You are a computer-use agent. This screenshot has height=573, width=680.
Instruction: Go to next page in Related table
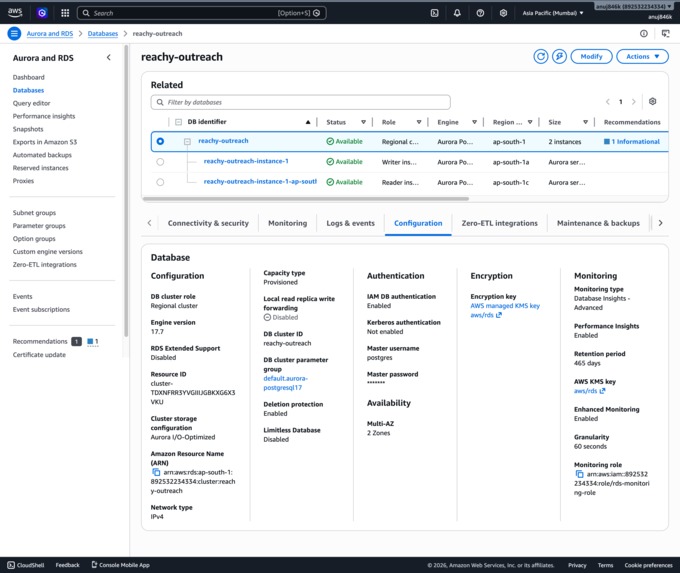(x=634, y=102)
